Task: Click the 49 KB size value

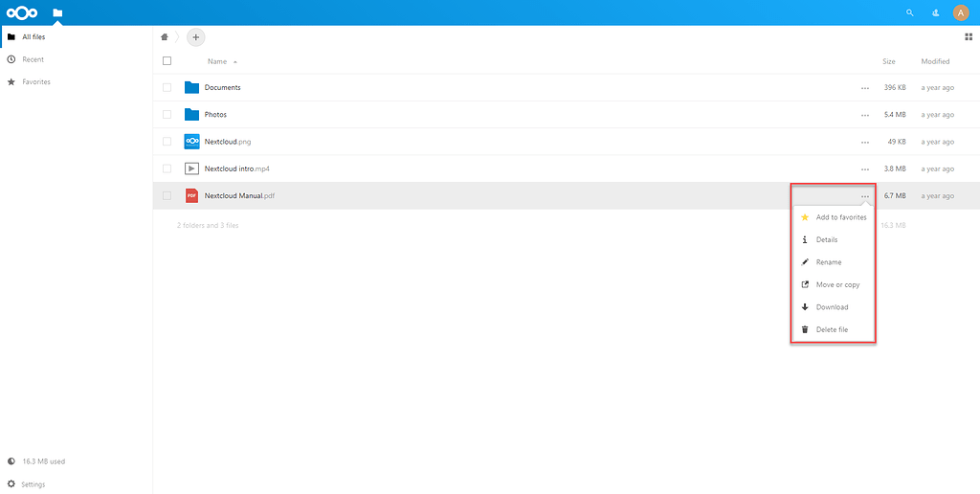Action: (897, 142)
